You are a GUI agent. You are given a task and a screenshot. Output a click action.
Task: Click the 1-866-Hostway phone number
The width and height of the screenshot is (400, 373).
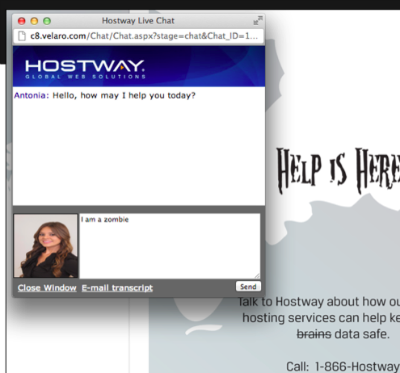[357, 366]
